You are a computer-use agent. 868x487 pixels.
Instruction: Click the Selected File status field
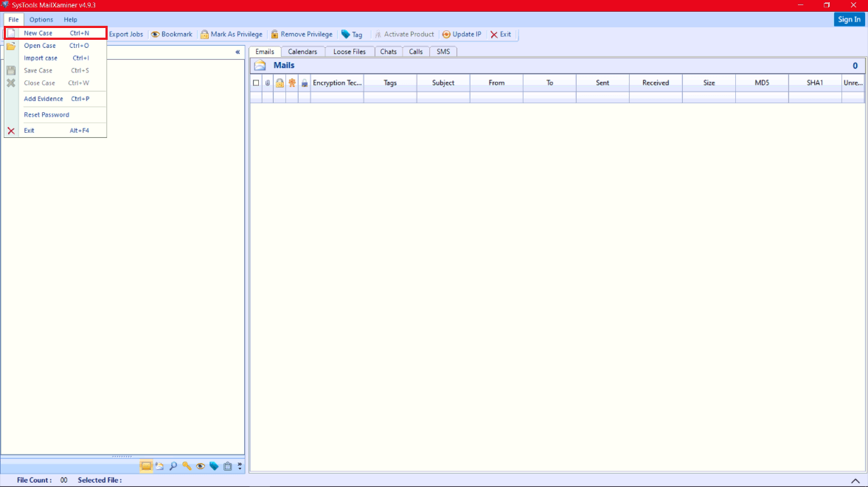coord(100,480)
